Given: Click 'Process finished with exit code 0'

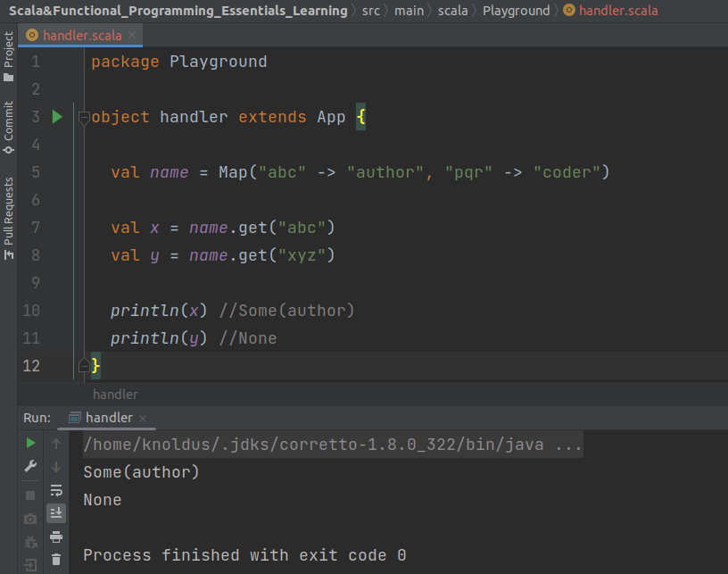Looking at the screenshot, I should click(x=244, y=555).
